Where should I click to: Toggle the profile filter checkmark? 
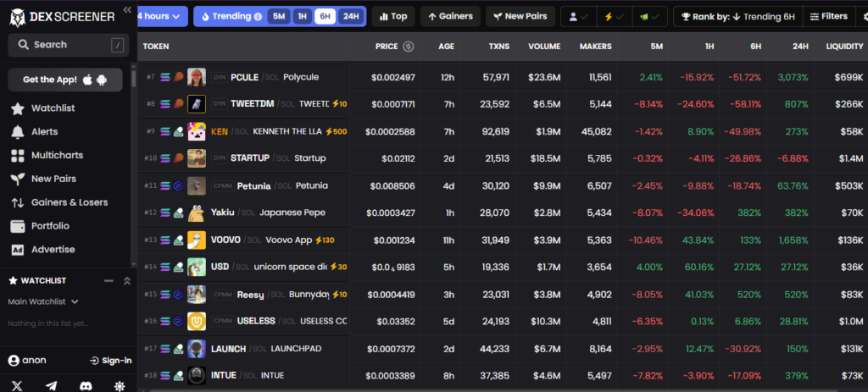[580, 16]
